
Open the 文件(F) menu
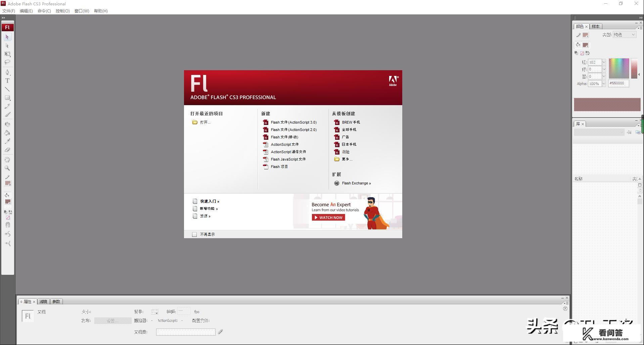[x=9, y=11]
